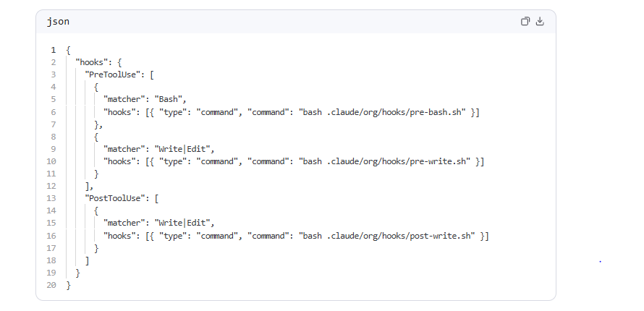The height and width of the screenshot is (311, 644).
Task: Click the closing brace on line 20
Action: 68,286
